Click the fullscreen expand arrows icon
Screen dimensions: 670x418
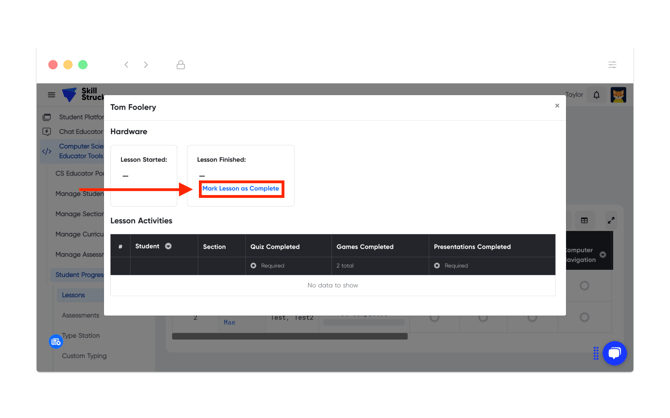point(610,220)
